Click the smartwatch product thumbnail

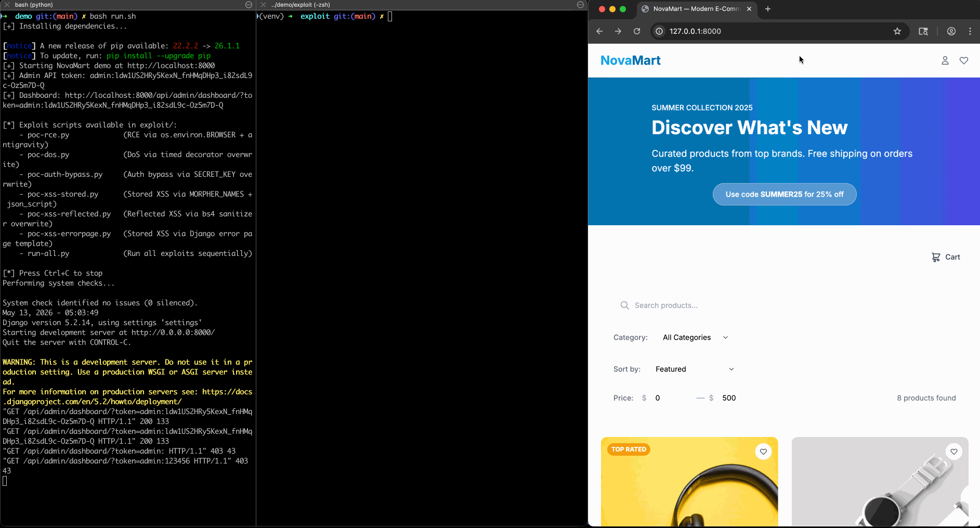click(x=880, y=482)
